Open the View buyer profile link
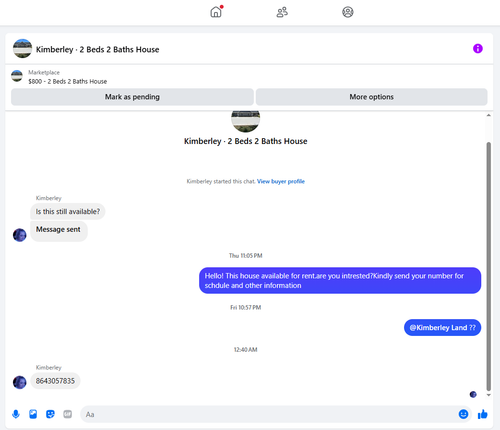This screenshot has width=500, height=430. point(281,181)
